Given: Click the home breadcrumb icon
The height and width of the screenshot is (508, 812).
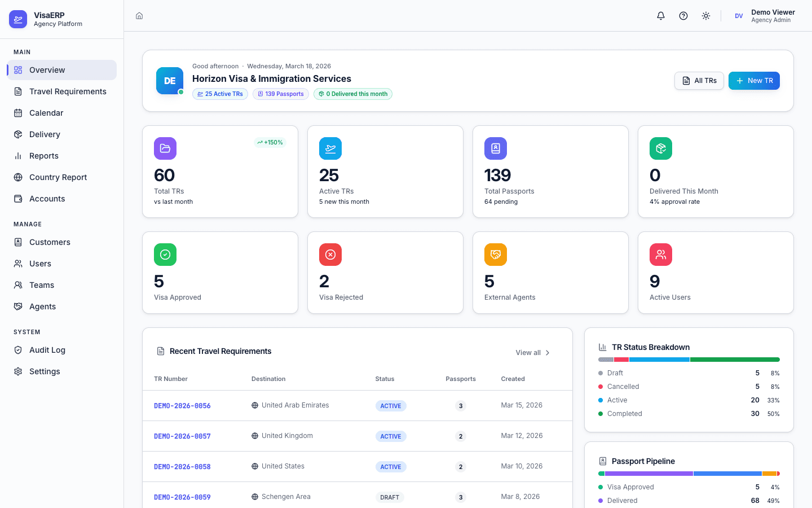Looking at the screenshot, I should pos(139,16).
